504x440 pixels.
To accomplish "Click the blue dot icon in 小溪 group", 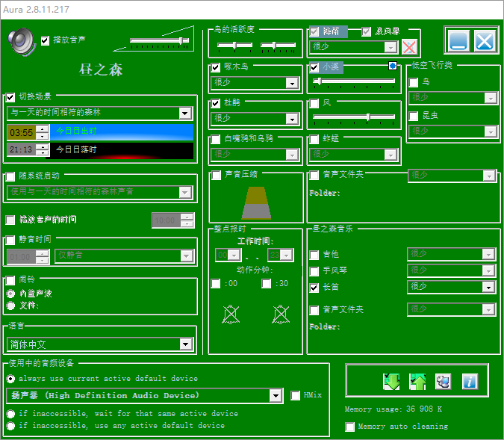I will [x=393, y=66].
